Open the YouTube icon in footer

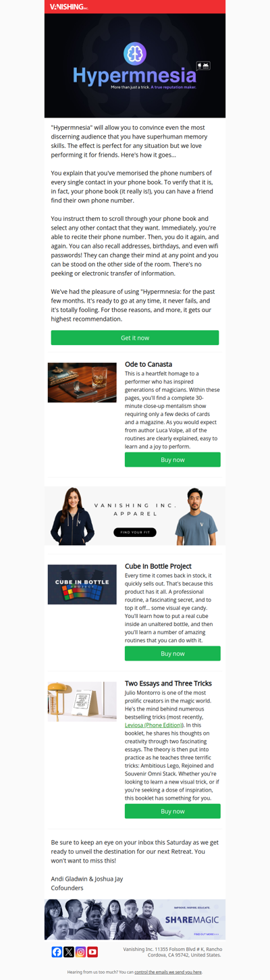point(92,952)
